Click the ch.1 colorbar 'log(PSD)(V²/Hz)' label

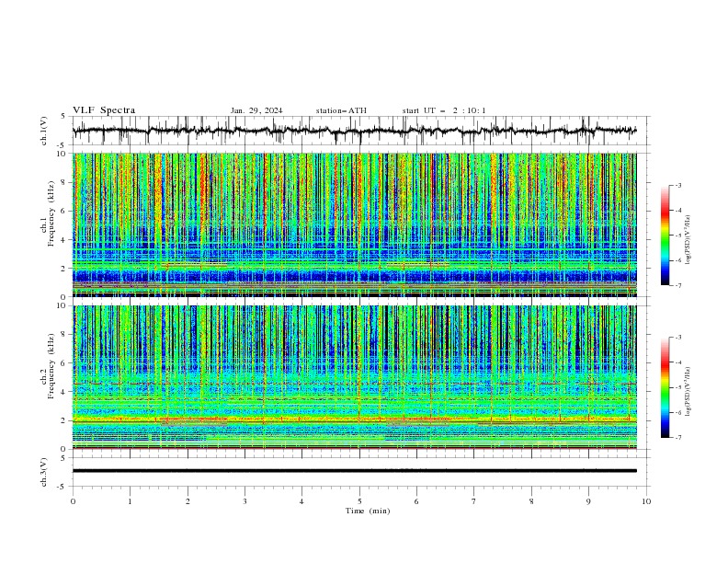[688, 240]
